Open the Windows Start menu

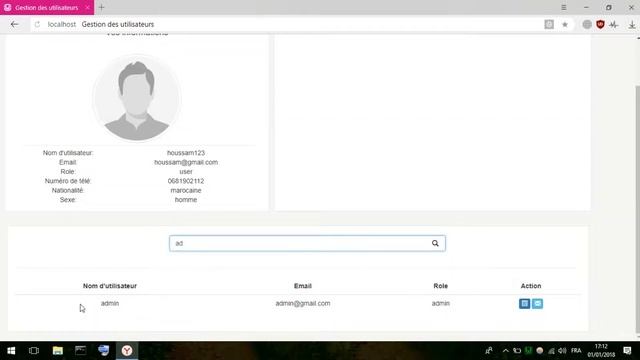[11, 351]
